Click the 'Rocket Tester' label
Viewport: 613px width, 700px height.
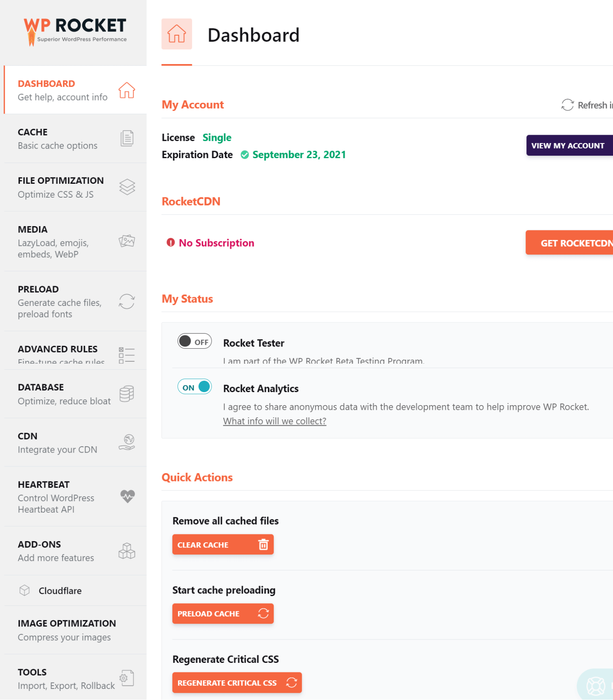(254, 343)
